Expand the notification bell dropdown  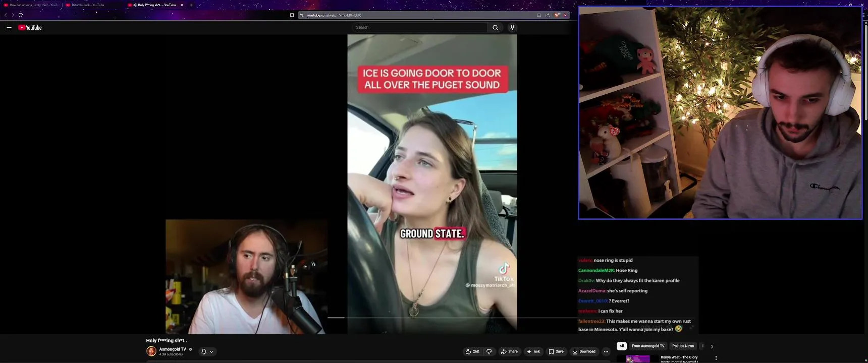pyautogui.click(x=207, y=351)
